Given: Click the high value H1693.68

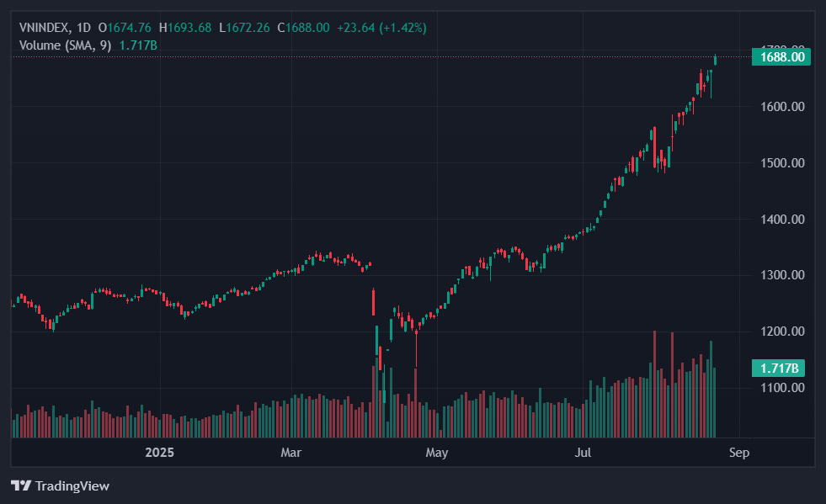Looking at the screenshot, I should [185, 28].
